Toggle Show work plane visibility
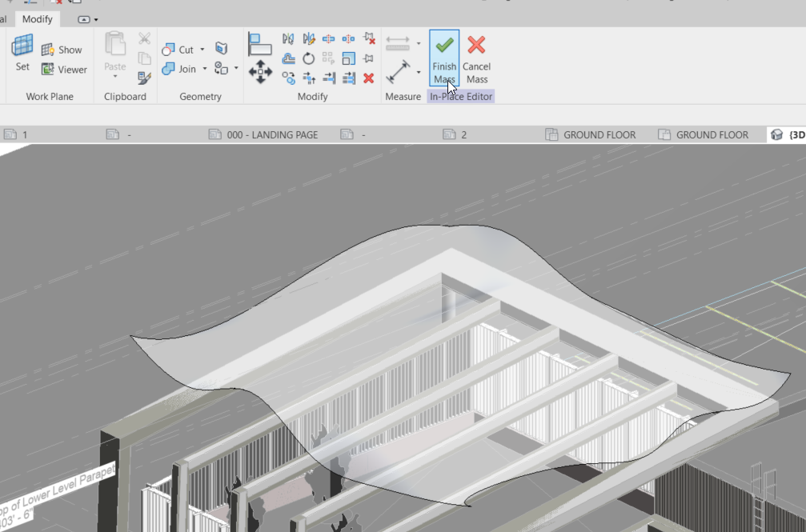The width and height of the screenshot is (806, 532). pyautogui.click(x=62, y=50)
